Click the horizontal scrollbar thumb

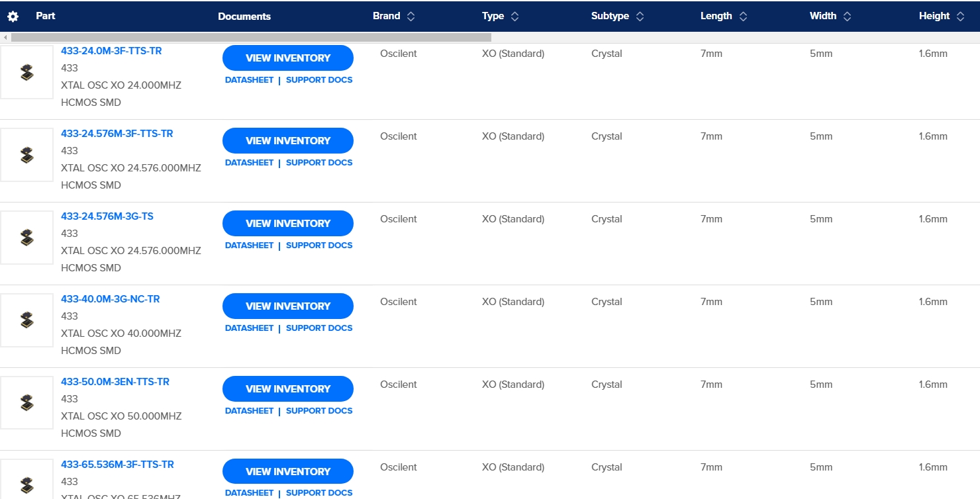point(252,38)
